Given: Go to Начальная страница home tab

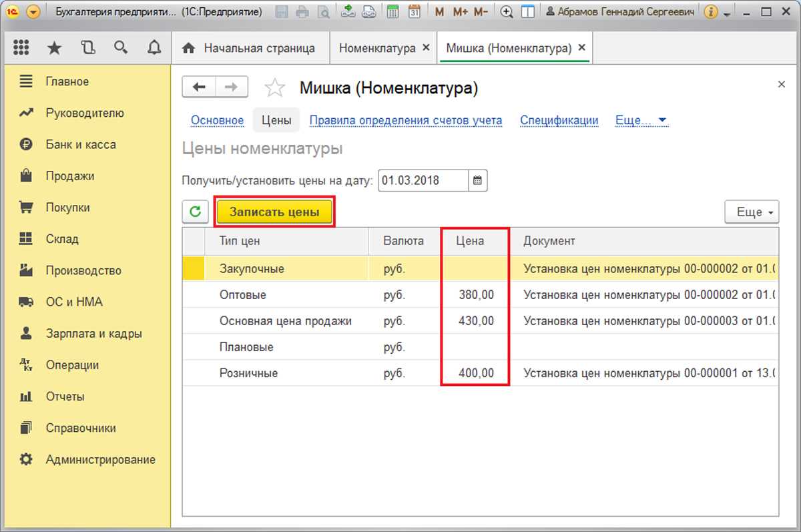Looking at the screenshot, I should [x=248, y=48].
